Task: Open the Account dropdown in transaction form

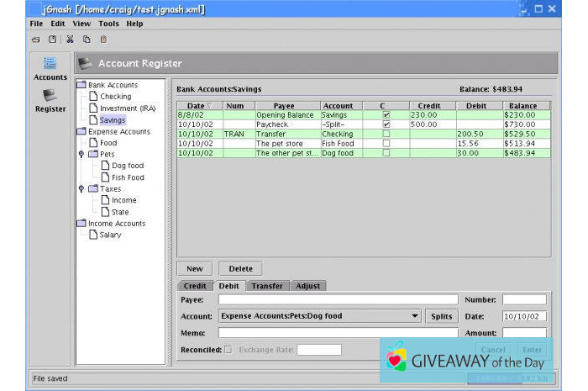Action: click(415, 316)
